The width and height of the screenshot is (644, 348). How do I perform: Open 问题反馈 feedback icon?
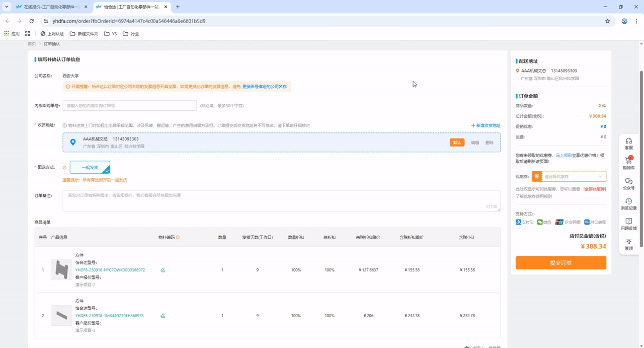(x=628, y=224)
